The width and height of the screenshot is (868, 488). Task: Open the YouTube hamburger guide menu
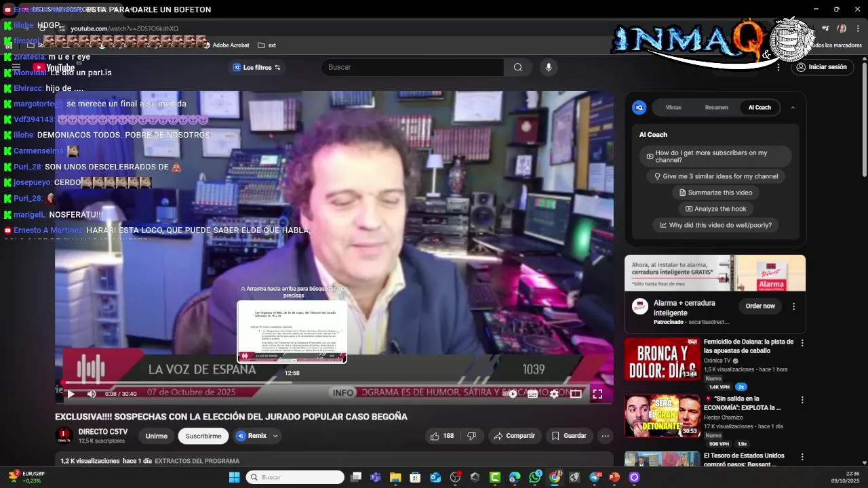(16, 67)
